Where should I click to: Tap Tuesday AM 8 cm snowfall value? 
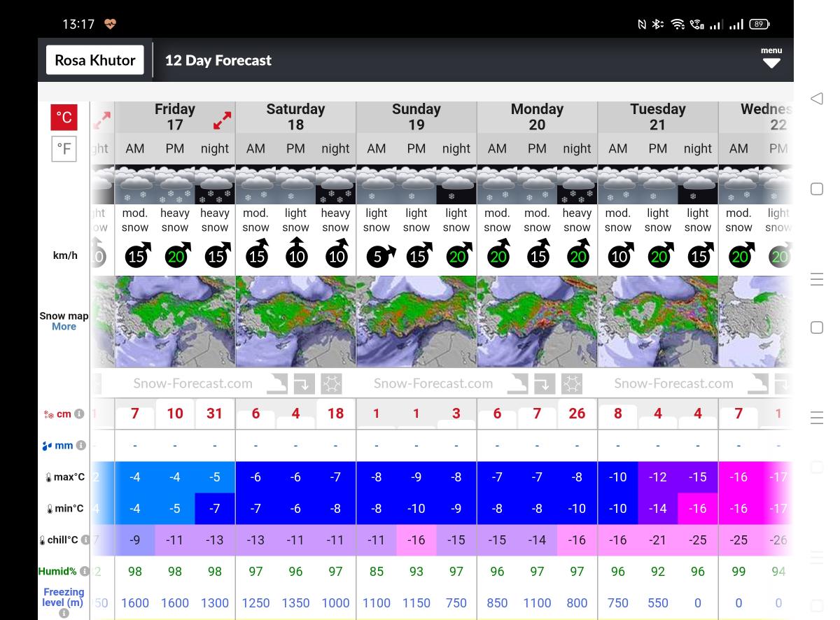point(618,414)
